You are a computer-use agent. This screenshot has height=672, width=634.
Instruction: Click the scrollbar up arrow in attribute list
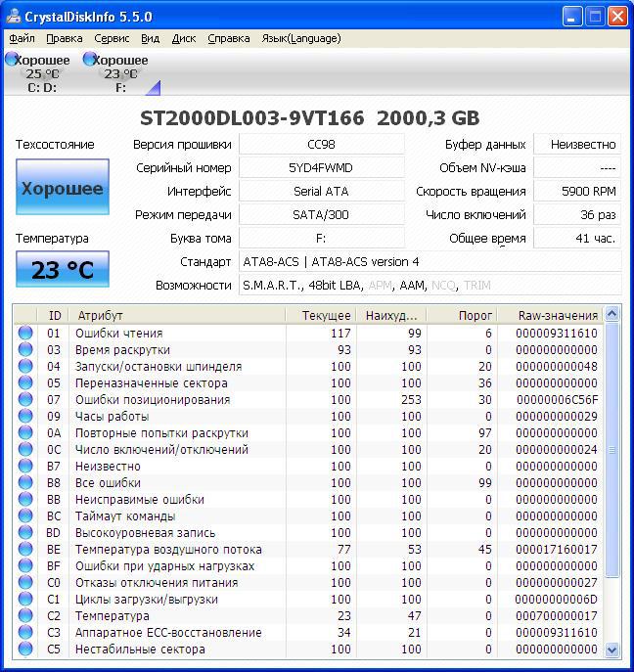coord(612,314)
